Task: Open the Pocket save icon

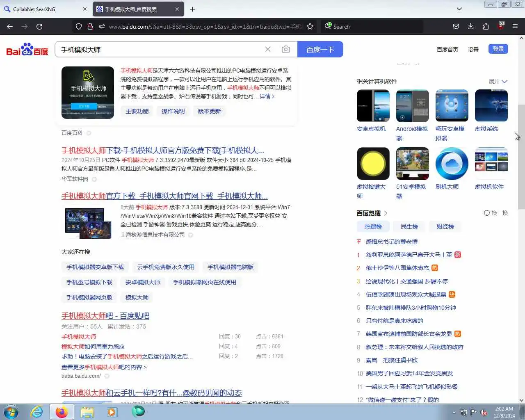Action: pos(456,26)
